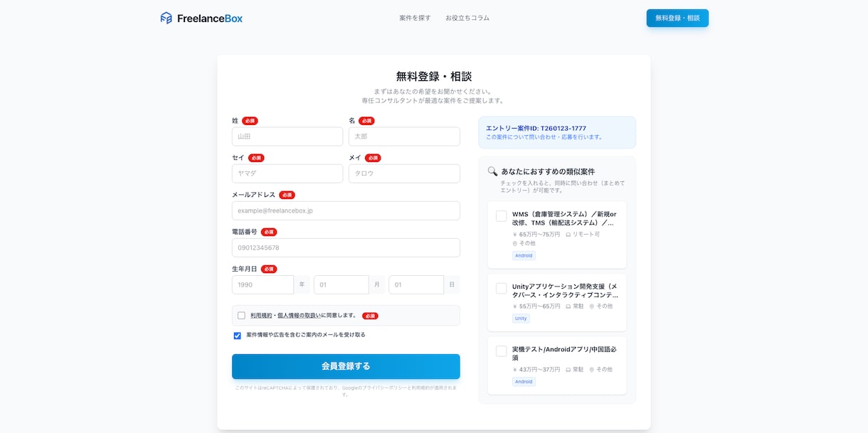The image size is (868, 433).
Task: Click the 会員登録する button
Action: 346,366
